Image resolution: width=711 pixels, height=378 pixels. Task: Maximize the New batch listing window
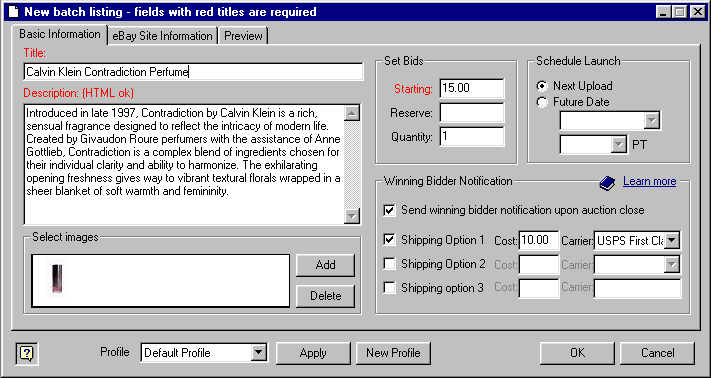(x=679, y=12)
